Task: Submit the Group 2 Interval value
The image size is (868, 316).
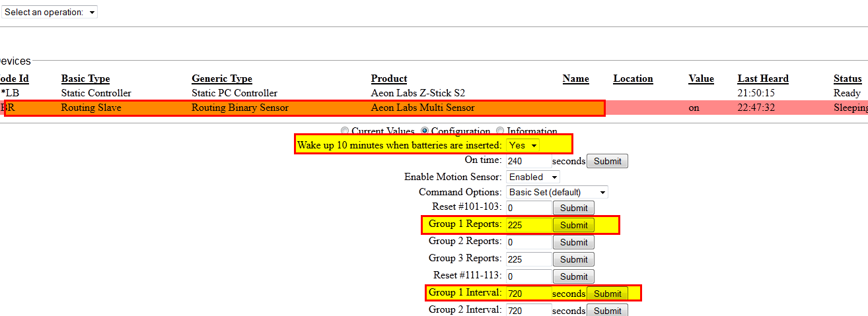Action: click(607, 311)
